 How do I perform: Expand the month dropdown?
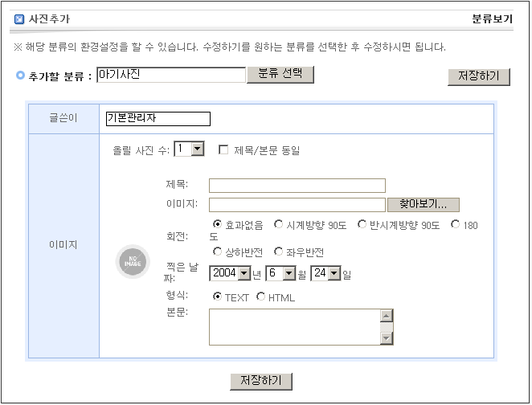pos(289,274)
